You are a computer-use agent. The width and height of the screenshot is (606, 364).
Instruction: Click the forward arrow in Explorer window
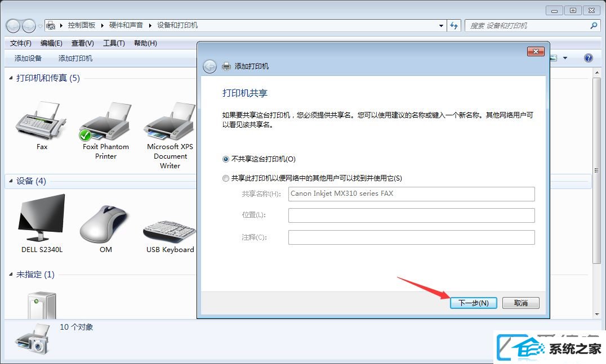[x=29, y=26]
